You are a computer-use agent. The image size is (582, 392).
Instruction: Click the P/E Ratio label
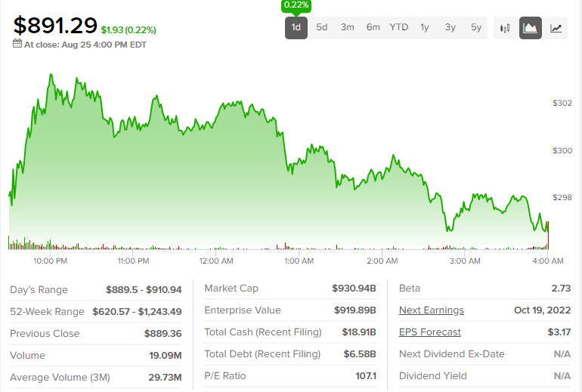pyautogui.click(x=225, y=375)
